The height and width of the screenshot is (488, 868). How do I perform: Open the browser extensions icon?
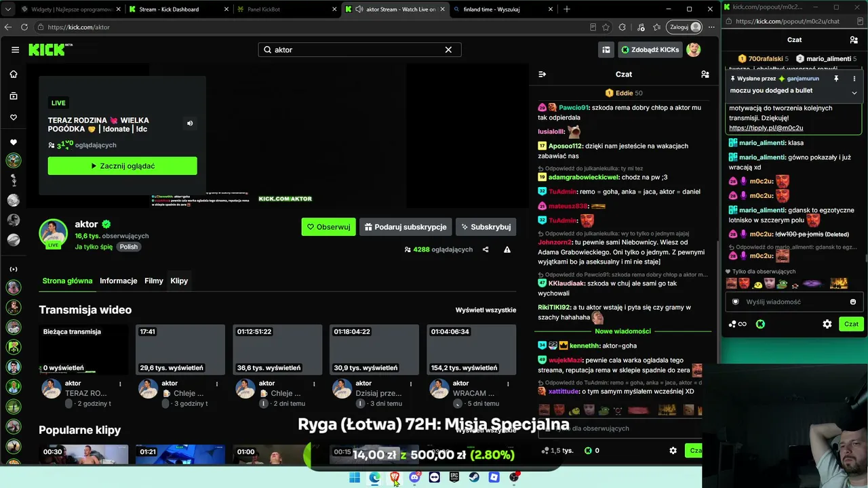click(x=623, y=27)
